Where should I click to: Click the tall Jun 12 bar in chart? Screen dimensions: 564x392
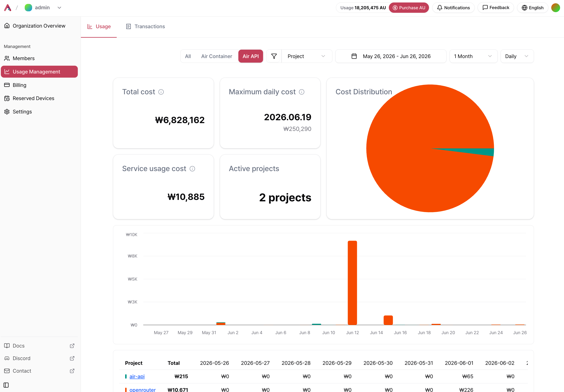tap(352, 283)
